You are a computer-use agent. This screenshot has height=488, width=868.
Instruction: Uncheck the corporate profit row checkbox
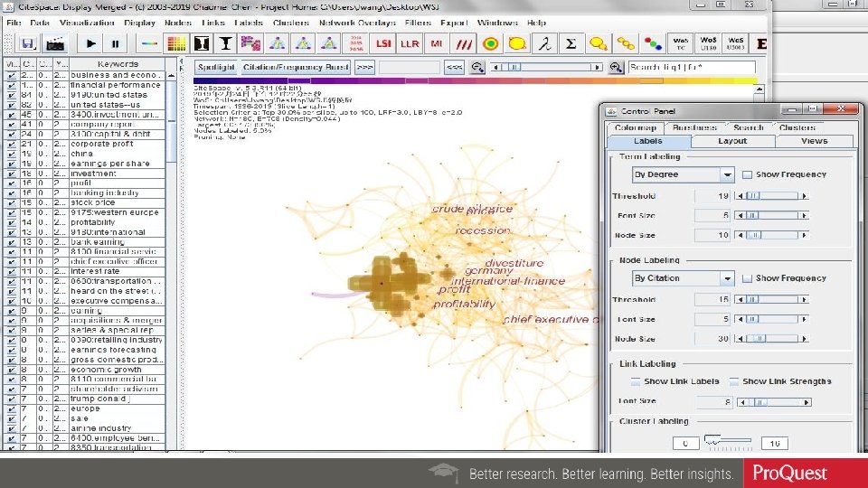[x=11, y=144]
